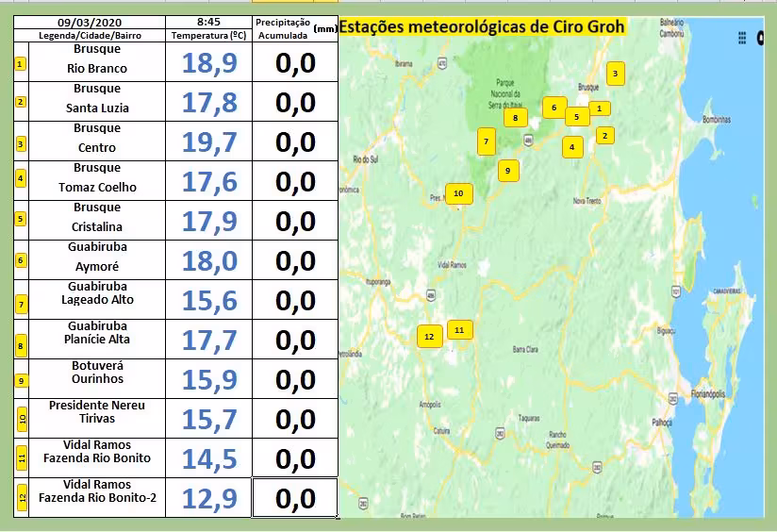Click the 8:45 time cell

pyautogui.click(x=208, y=21)
